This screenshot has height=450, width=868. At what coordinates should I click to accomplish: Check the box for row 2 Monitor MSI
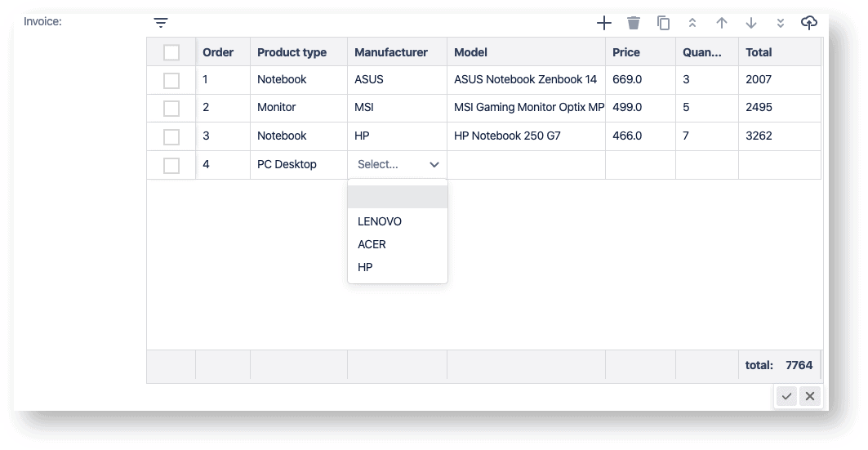171,108
